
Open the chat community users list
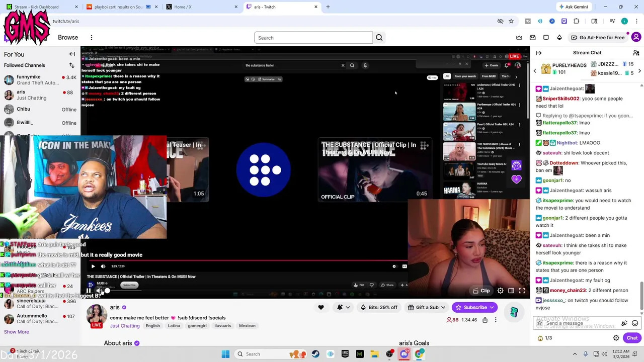[x=636, y=53]
